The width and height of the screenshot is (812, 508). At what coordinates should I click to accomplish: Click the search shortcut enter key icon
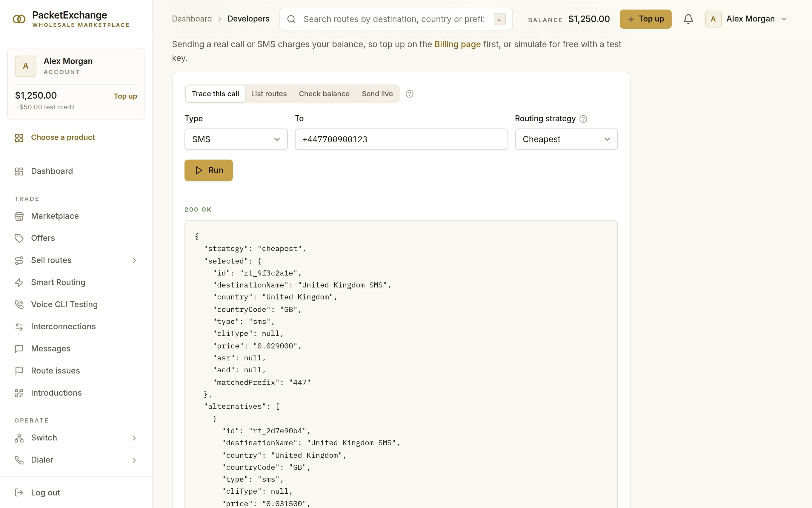tap(500, 19)
